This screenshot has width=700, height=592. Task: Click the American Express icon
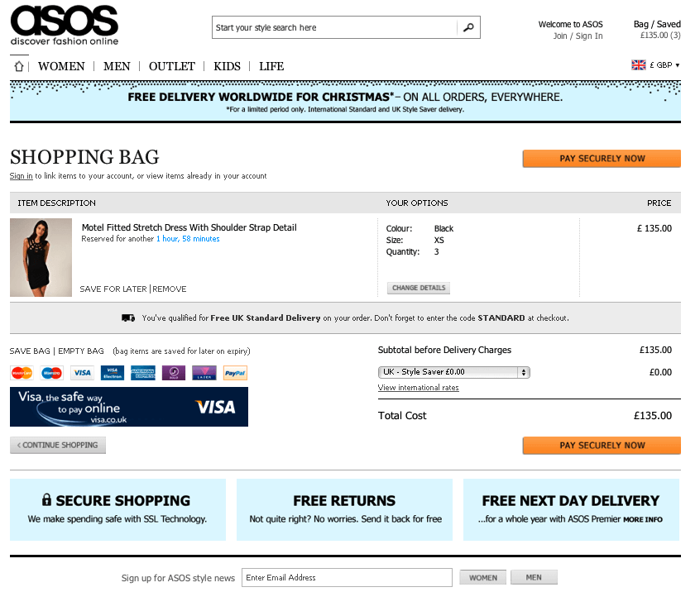pyautogui.click(x=143, y=373)
